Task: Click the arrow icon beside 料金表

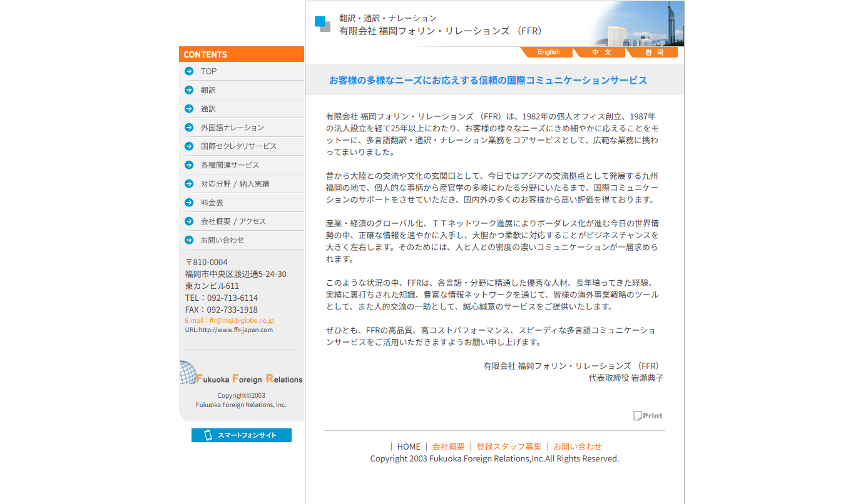Action: pos(189,203)
